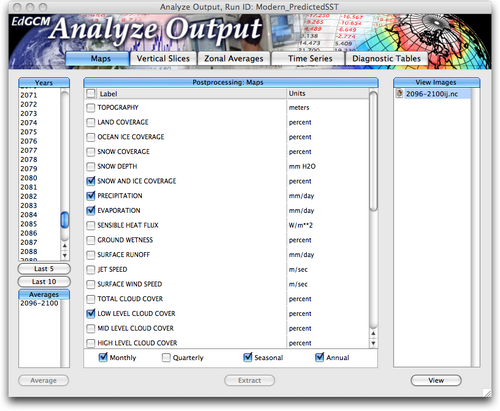The width and height of the screenshot is (500, 411).
Task: Click the Years list scrollbar thumb
Action: click(65, 220)
